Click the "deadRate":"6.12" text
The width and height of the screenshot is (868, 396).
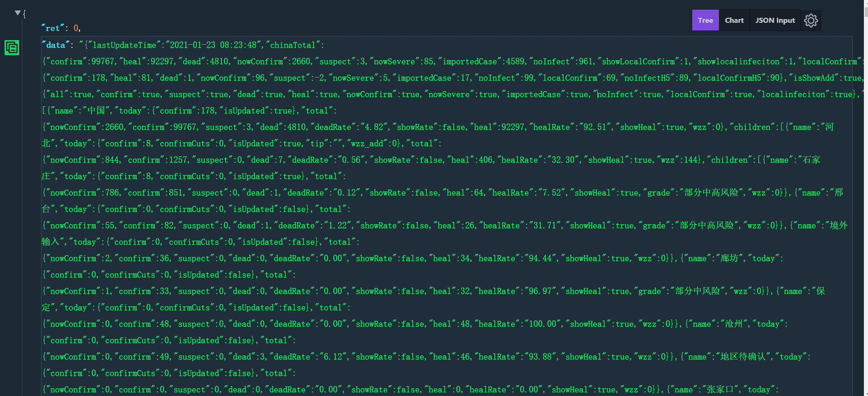308,357
